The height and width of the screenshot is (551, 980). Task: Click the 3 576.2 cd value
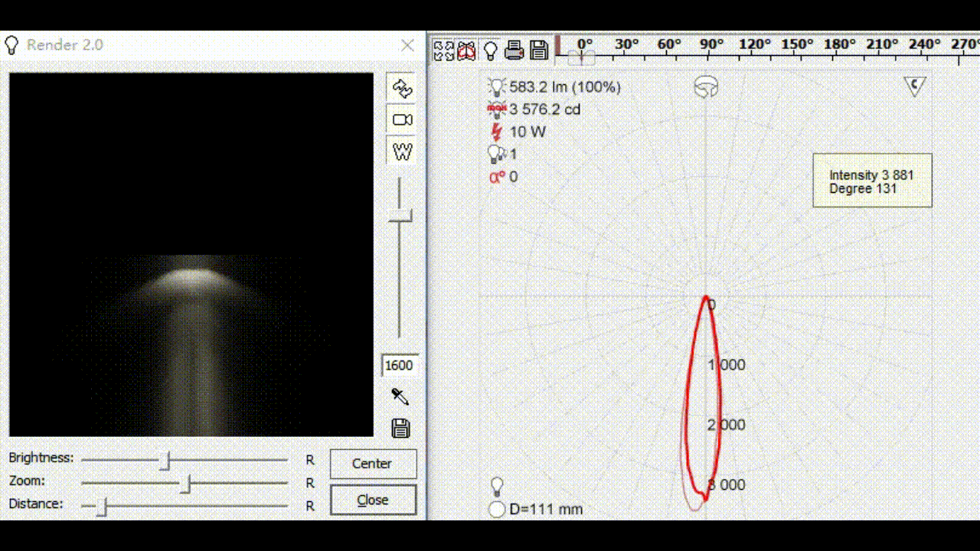[545, 109]
